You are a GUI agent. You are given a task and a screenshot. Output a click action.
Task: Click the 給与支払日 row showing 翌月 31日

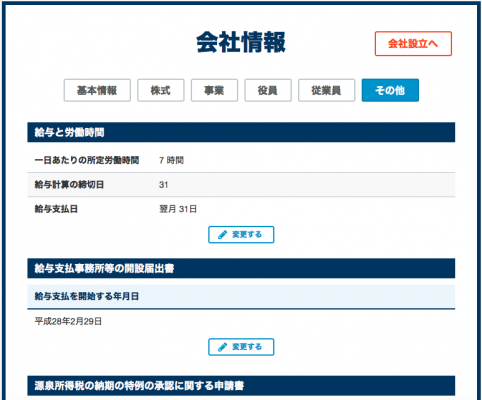point(241,209)
